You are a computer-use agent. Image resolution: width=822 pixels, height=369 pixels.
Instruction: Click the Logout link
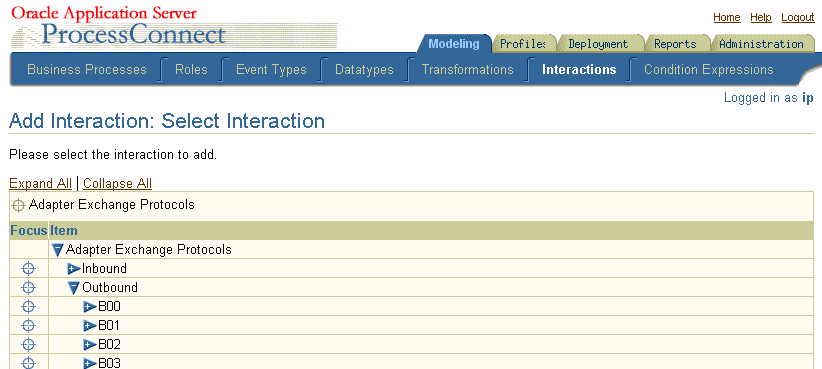798,18
